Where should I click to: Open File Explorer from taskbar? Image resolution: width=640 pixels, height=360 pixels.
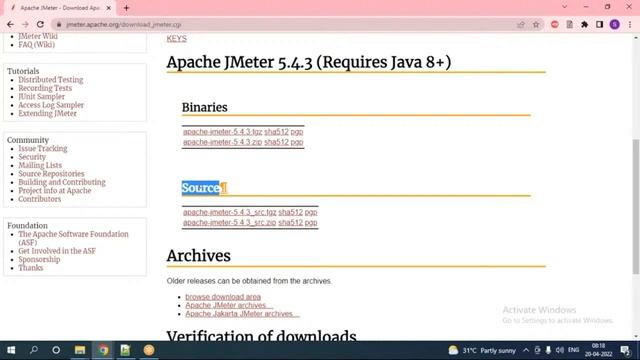pyautogui.click(x=80, y=350)
